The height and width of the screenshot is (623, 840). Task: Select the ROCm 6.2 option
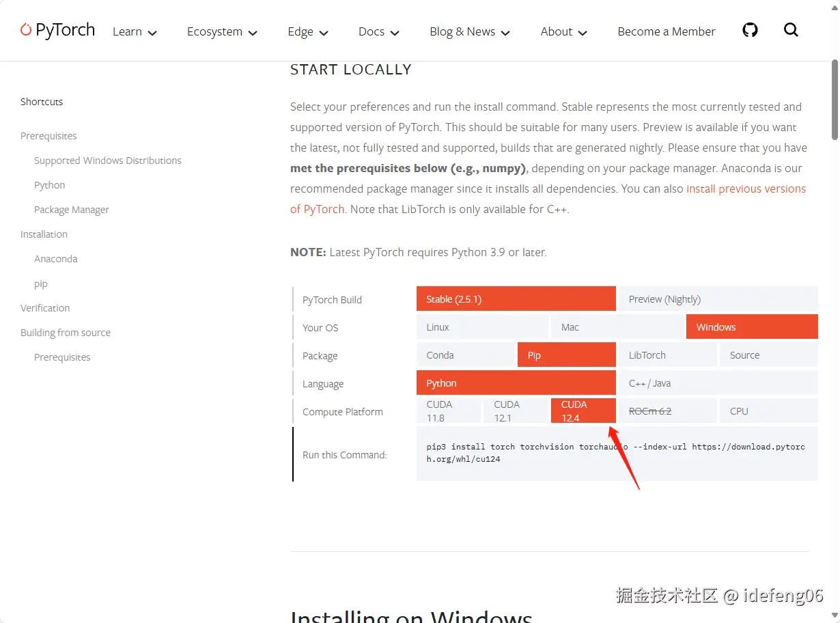pyautogui.click(x=668, y=411)
